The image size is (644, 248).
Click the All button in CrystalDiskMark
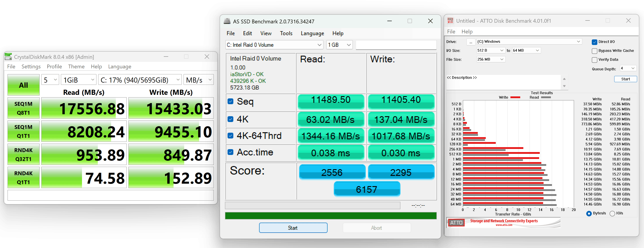[x=24, y=85]
